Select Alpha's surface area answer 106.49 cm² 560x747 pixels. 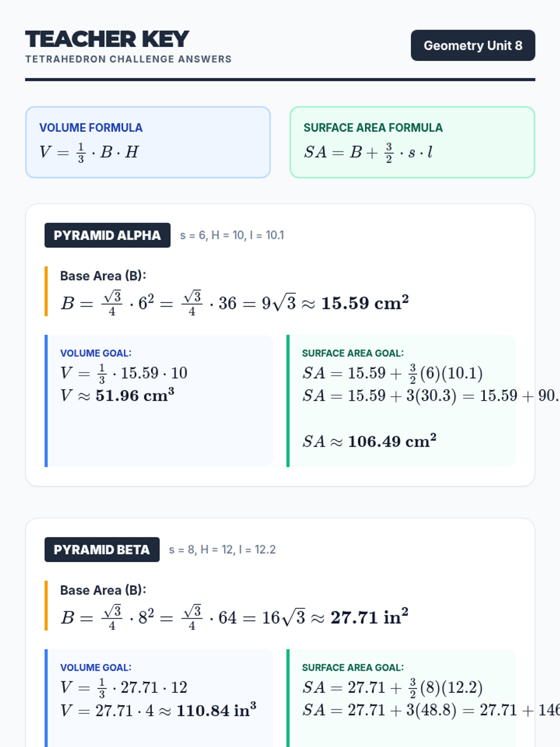(392, 441)
